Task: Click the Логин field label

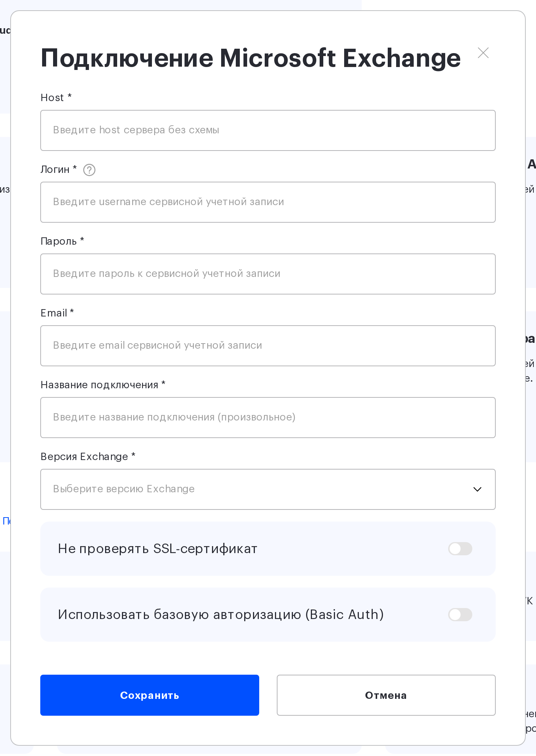Action: coord(59,169)
